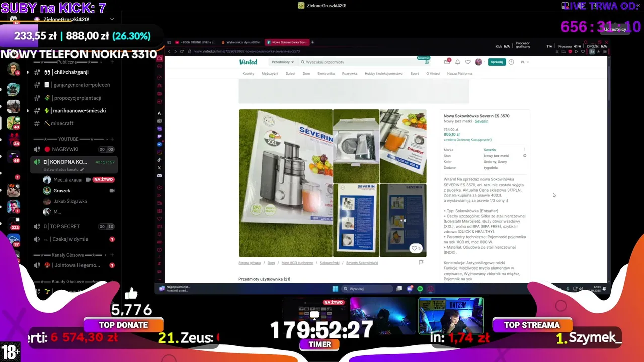
Task: Add channel to YOUTUBE category
Action: [112, 139]
